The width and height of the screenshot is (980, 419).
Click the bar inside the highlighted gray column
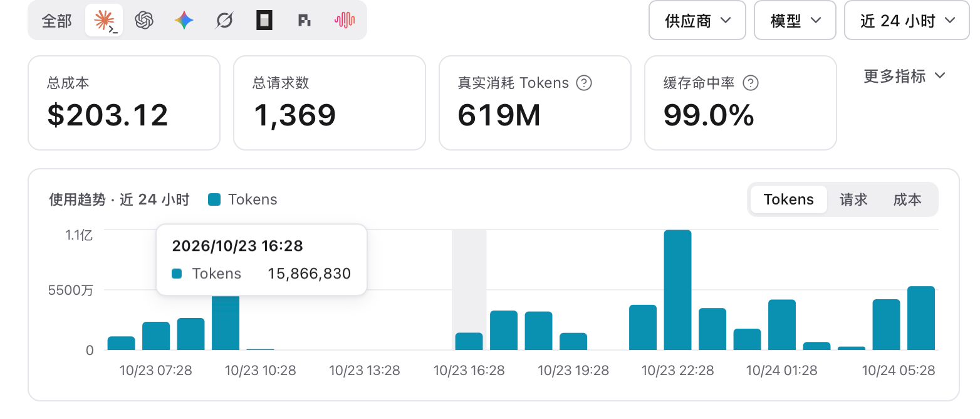[x=469, y=341]
